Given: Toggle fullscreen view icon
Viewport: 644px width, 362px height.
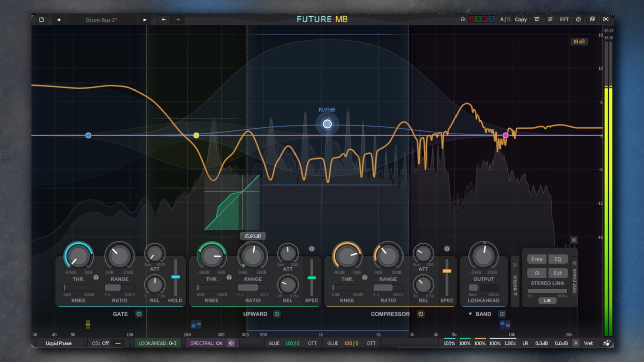Looking at the screenshot, I should [x=606, y=19].
